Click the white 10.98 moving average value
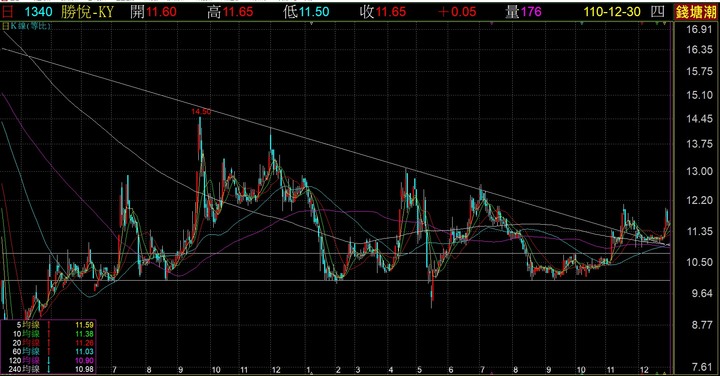 point(84,369)
